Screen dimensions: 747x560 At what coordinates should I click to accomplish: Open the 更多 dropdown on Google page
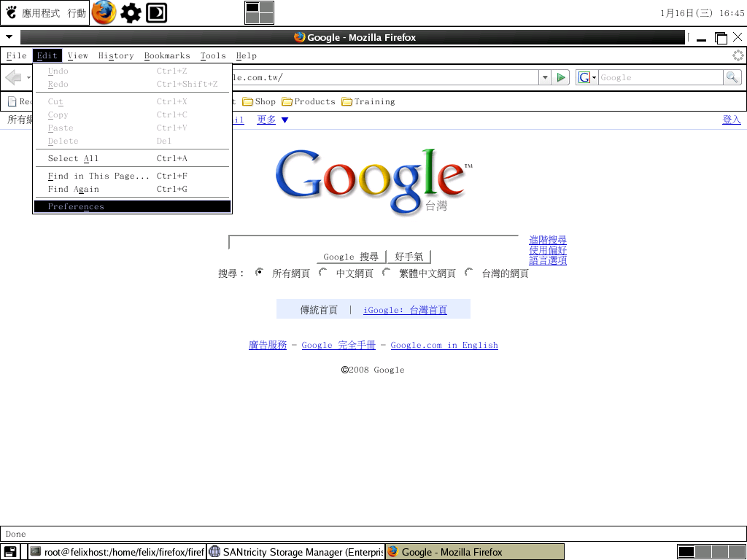tap(273, 120)
